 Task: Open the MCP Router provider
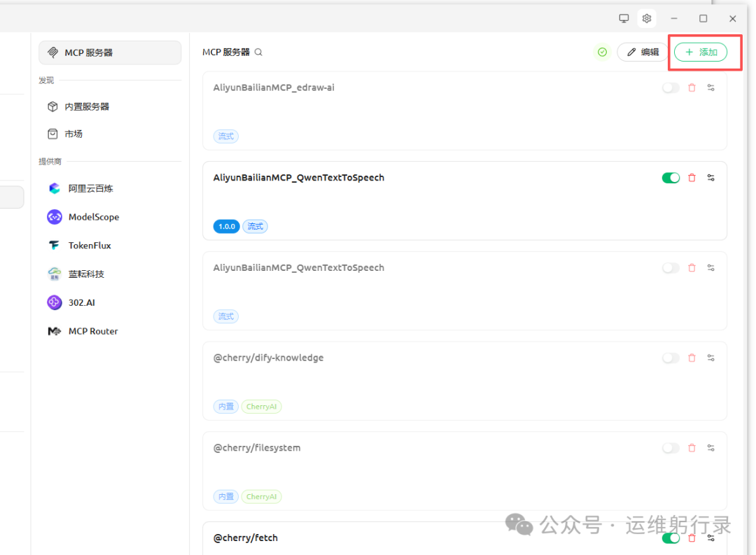click(x=92, y=331)
